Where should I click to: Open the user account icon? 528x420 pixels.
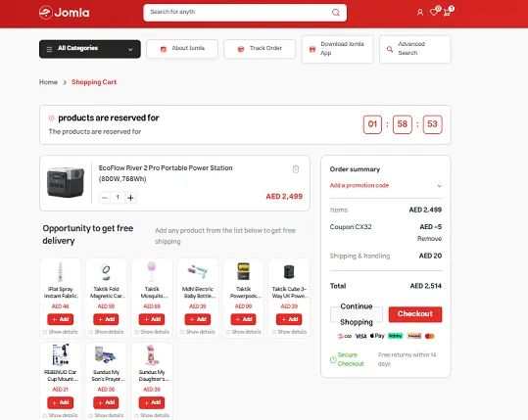click(420, 13)
